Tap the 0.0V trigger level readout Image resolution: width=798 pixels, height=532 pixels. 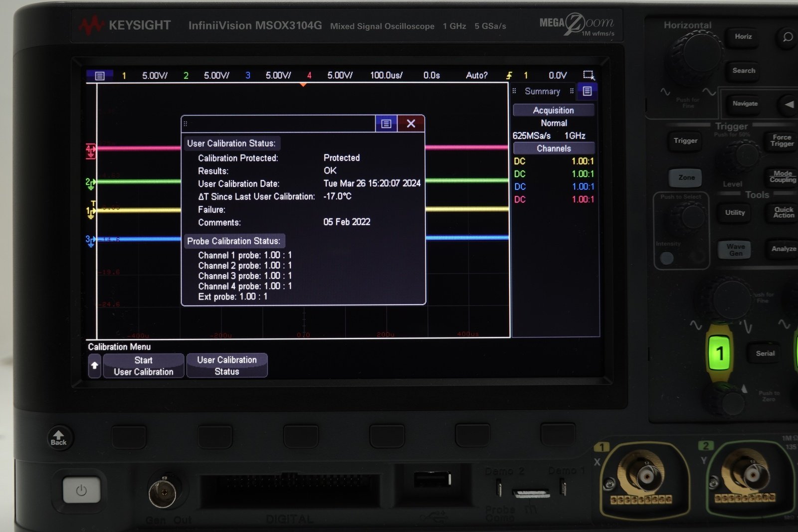tap(558, 75)
